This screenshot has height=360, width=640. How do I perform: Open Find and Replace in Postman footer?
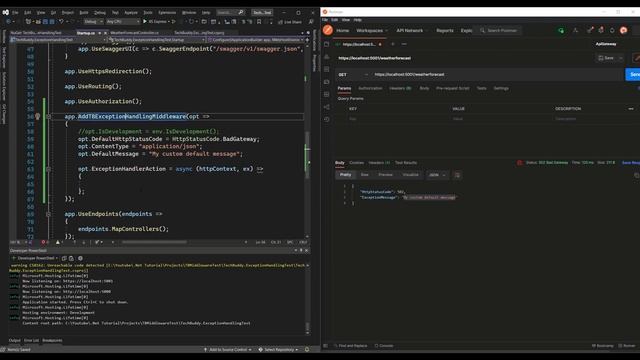point(350,346)
